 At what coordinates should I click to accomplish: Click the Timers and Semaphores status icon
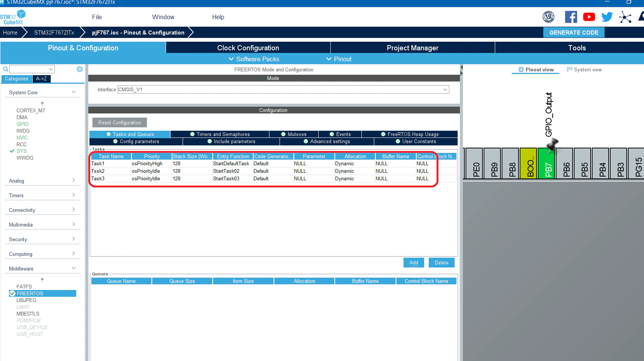[192, 134]
